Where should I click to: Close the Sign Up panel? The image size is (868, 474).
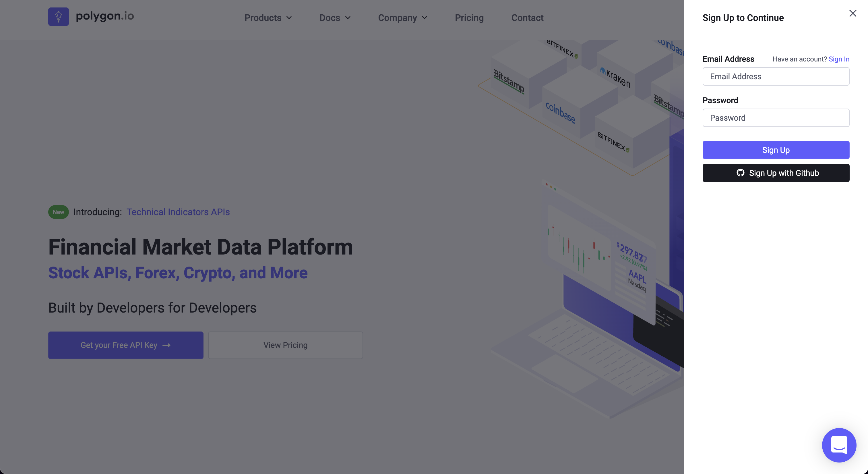point(852,13)
